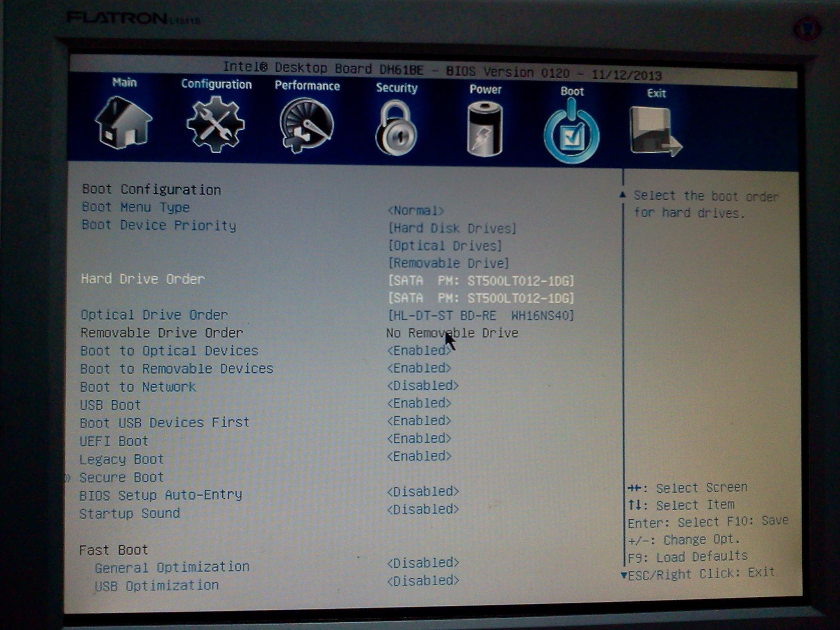Select the Removable Drive Order label
Screen dimensions: 840x630
pyautogui.click(x=162, y=333)
